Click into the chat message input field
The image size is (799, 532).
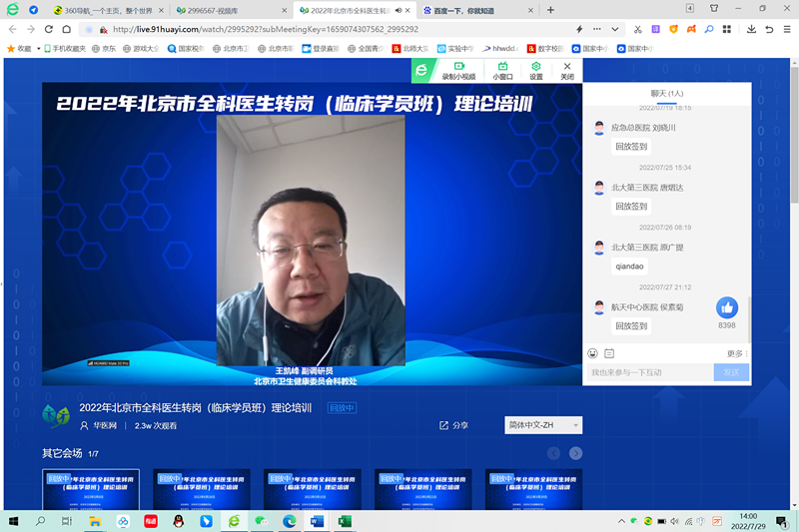[650, 372]
